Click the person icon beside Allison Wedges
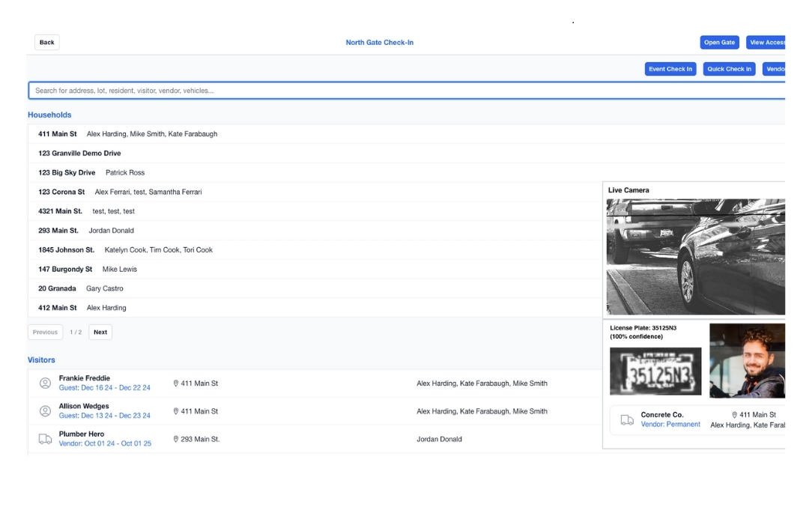This screenshot has width=812, height=531. click(x=46, y=410)
